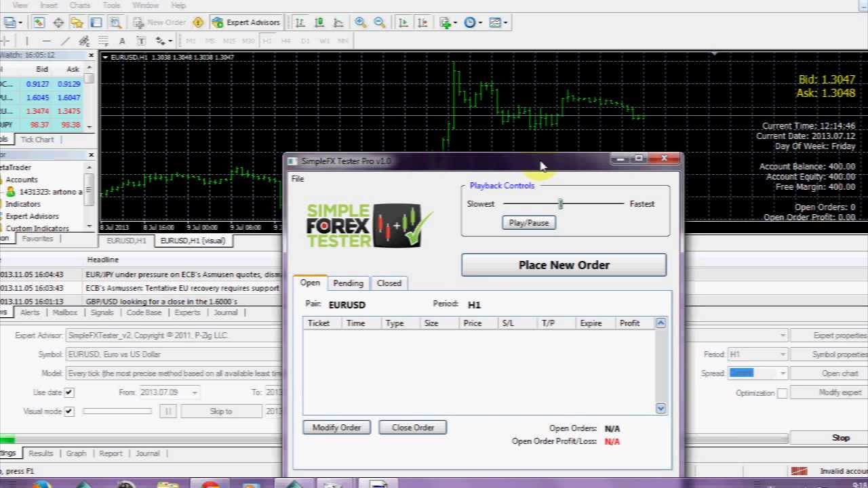Toggle the Visual mode checkbox
This screenshot has width=868, height=488.
[68, 411]
